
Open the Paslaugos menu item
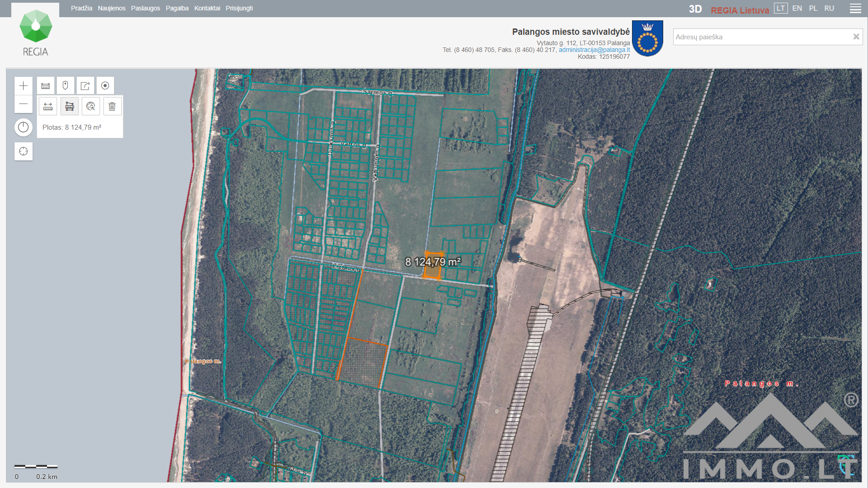click(146, 8)
